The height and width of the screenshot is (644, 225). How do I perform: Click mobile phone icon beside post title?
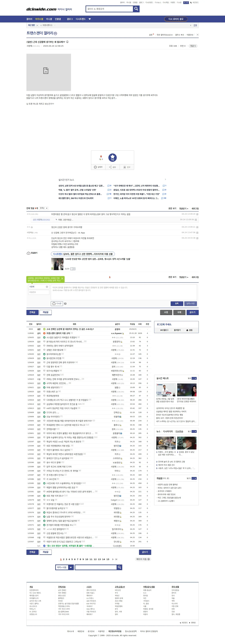(67, 42)
